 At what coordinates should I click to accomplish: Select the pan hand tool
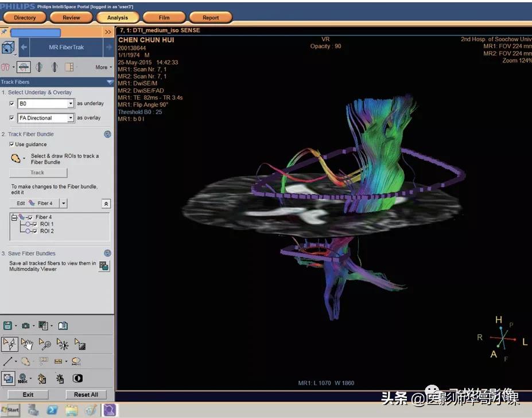27,344
